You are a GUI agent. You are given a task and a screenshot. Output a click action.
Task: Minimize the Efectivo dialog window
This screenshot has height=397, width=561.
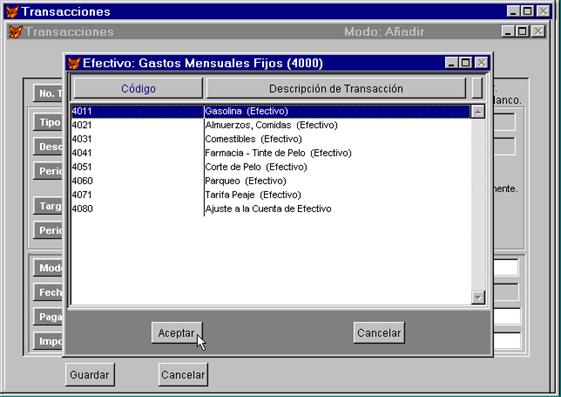point(452,63)
